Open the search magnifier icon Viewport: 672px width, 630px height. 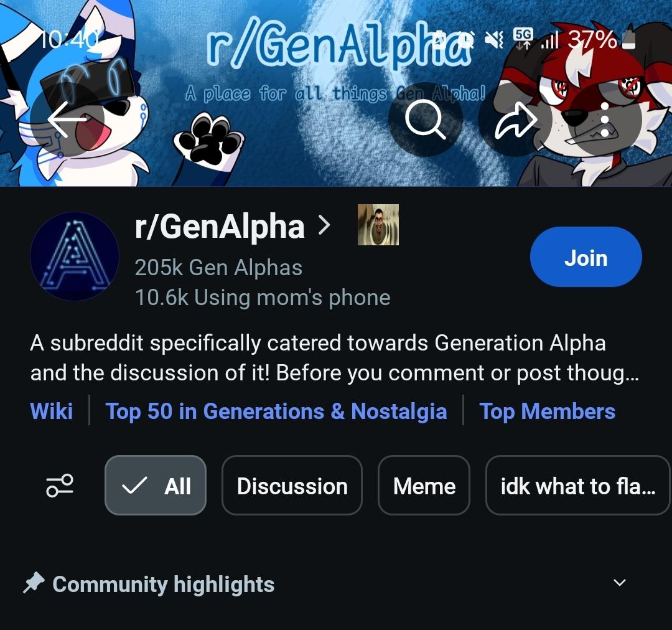point(425,120)
